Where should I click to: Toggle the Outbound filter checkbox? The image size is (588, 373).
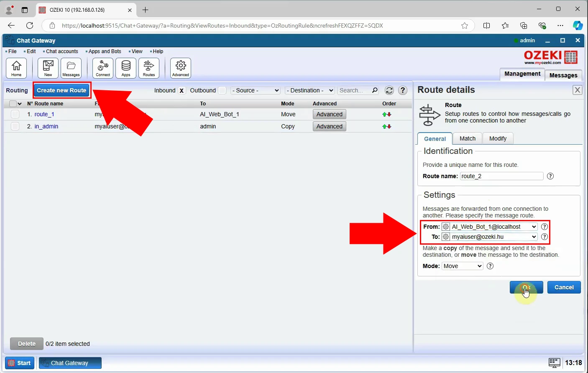[222, 90]
